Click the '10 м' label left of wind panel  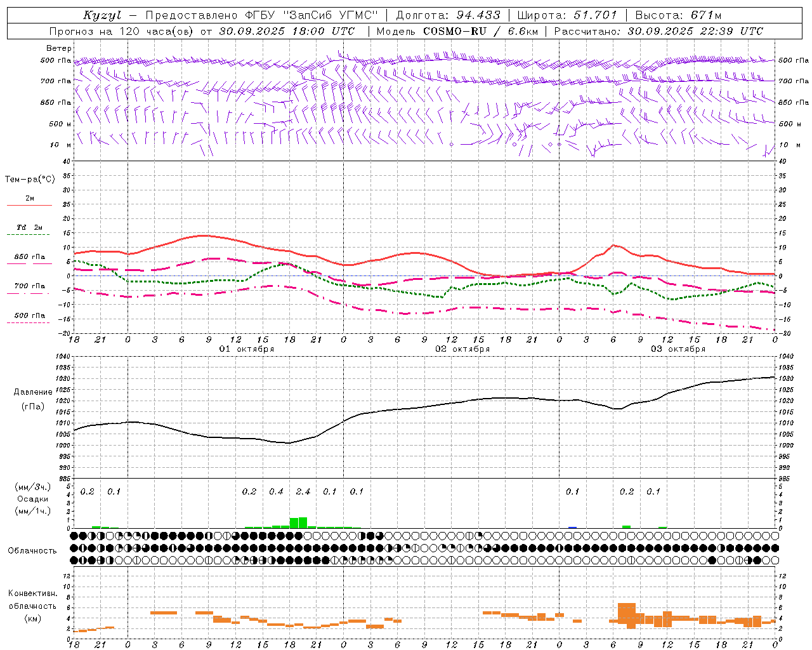click(60, 145)
